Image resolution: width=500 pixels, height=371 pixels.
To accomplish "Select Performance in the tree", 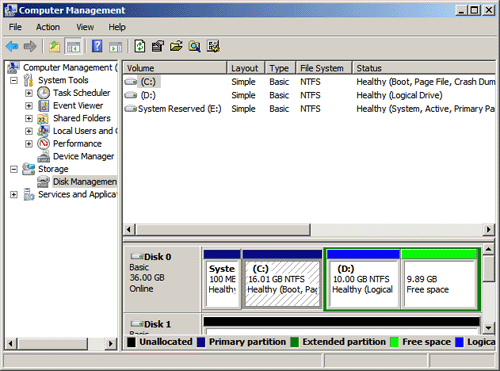I will point(77,144).
